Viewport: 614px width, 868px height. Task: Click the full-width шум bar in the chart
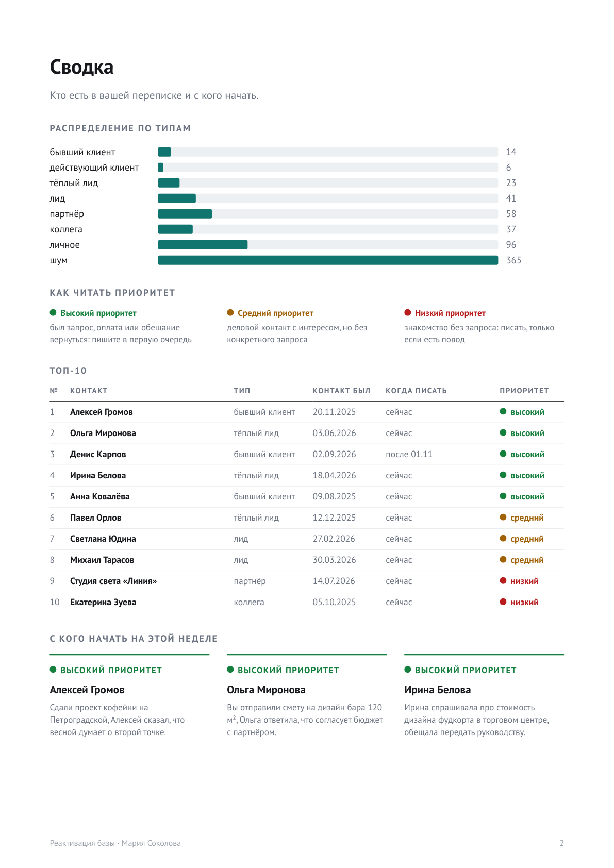pyautogui.click(x=328, y=260)
